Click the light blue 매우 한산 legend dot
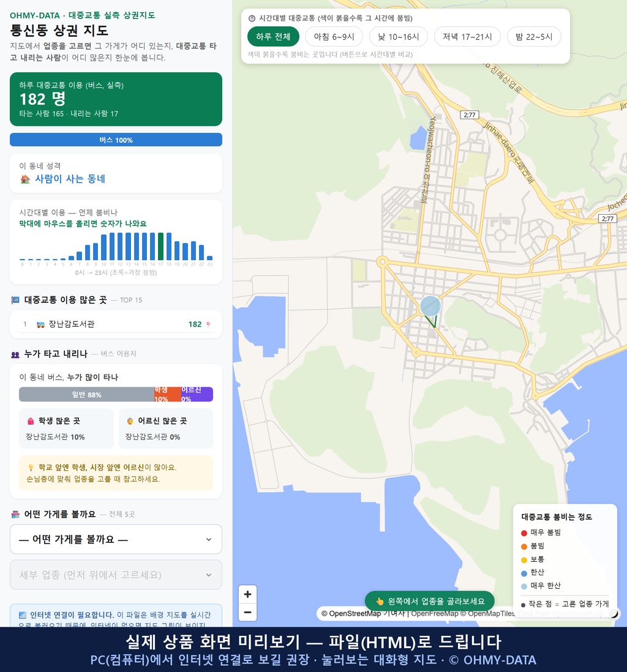Image resolution: width=627 pixels, height=672 pixels. pyautogui.click(x=524, y=586)
